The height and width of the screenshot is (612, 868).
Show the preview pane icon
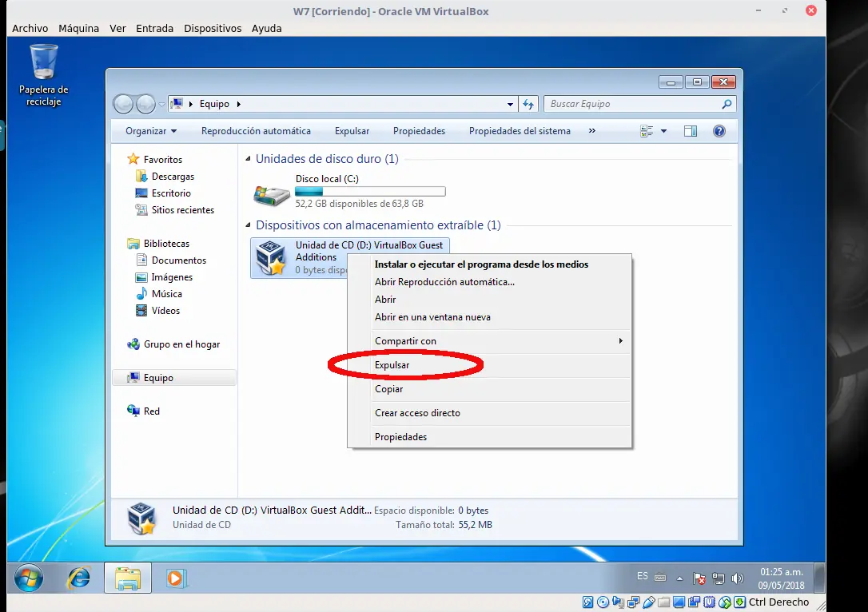(x=691, y=131)
